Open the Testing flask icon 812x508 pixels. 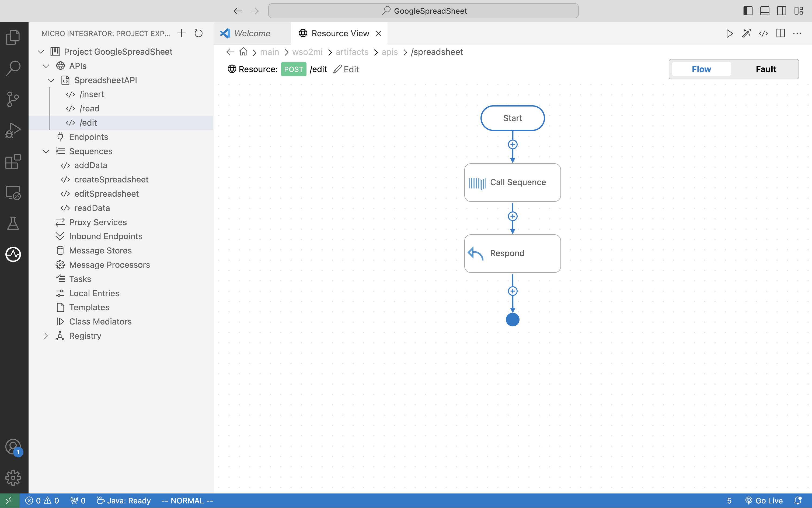pos(13,223)
